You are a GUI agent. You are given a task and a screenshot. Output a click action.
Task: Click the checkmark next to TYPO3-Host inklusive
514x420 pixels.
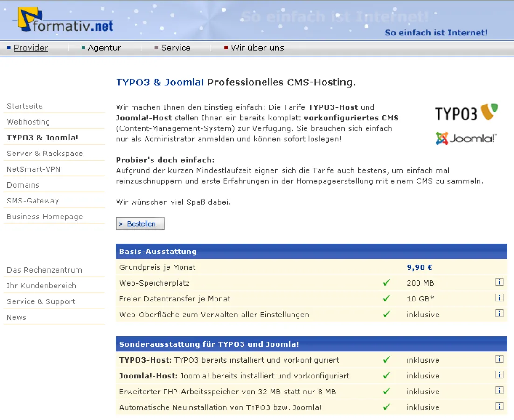click(x=386, y=359)
